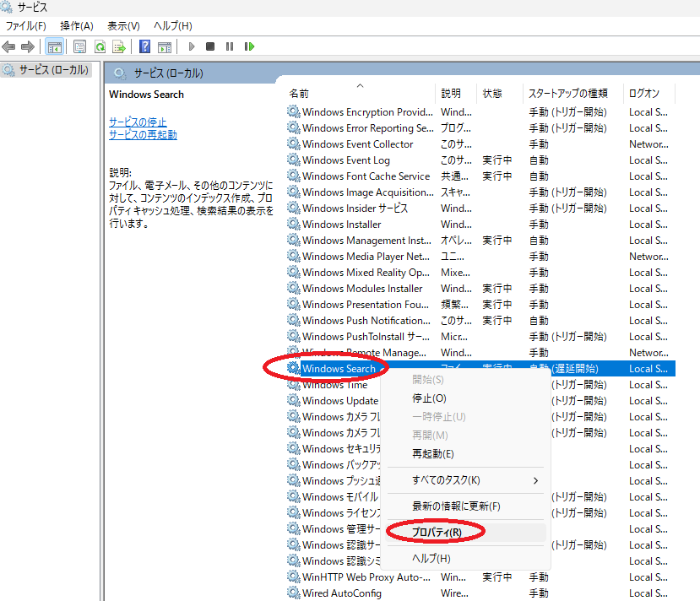Open Help via blue question-mark icon

tap(144, 46)
